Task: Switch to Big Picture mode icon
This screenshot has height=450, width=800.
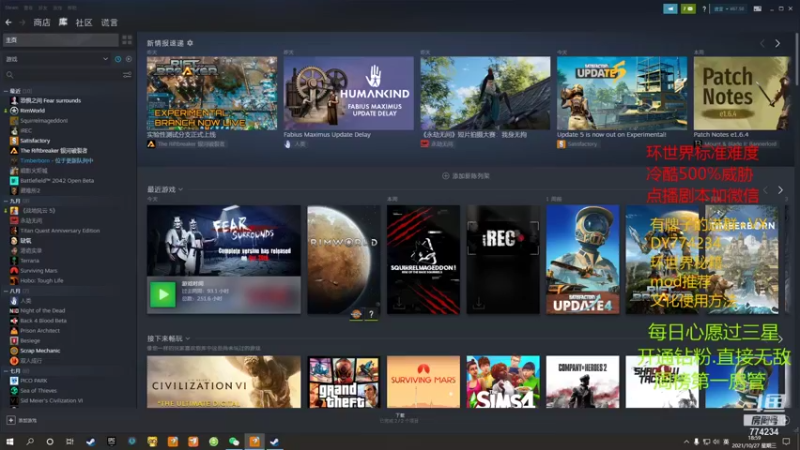Action: pyautogui.click(x=757, y=9)
